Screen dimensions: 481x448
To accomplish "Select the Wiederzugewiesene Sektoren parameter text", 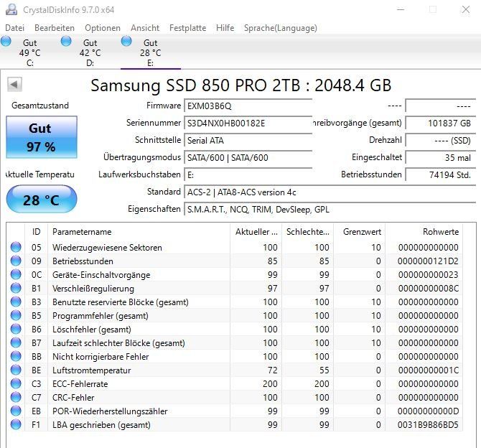I will click(107, 247).
